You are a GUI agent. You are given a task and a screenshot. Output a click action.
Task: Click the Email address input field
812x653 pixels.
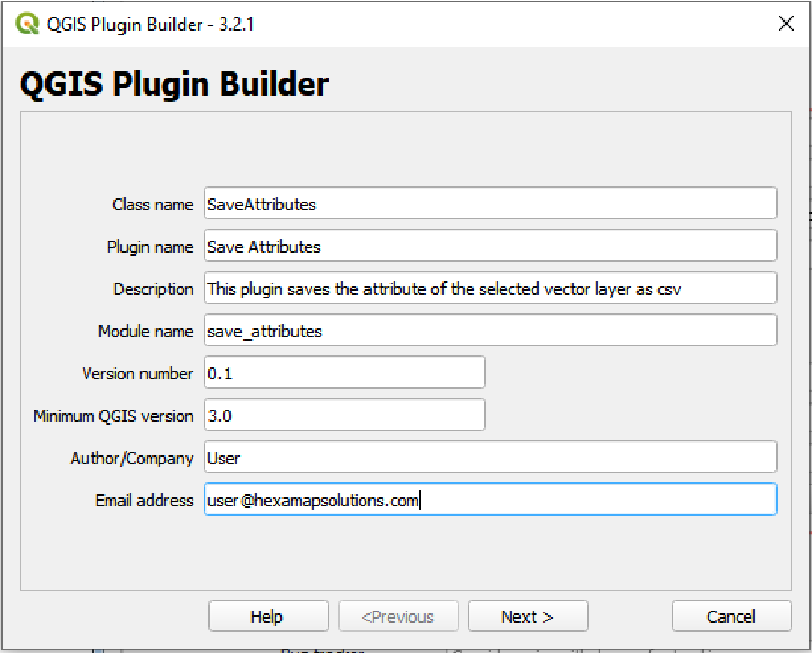(490, 499)
